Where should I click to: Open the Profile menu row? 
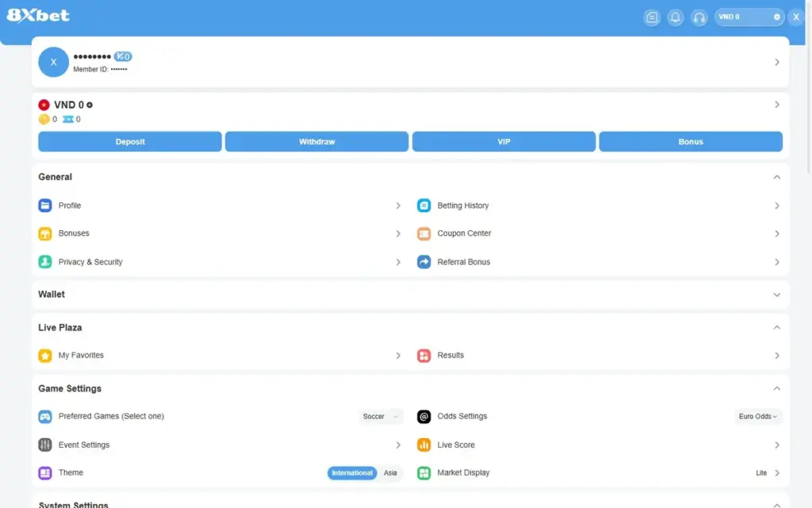point(220,206)
